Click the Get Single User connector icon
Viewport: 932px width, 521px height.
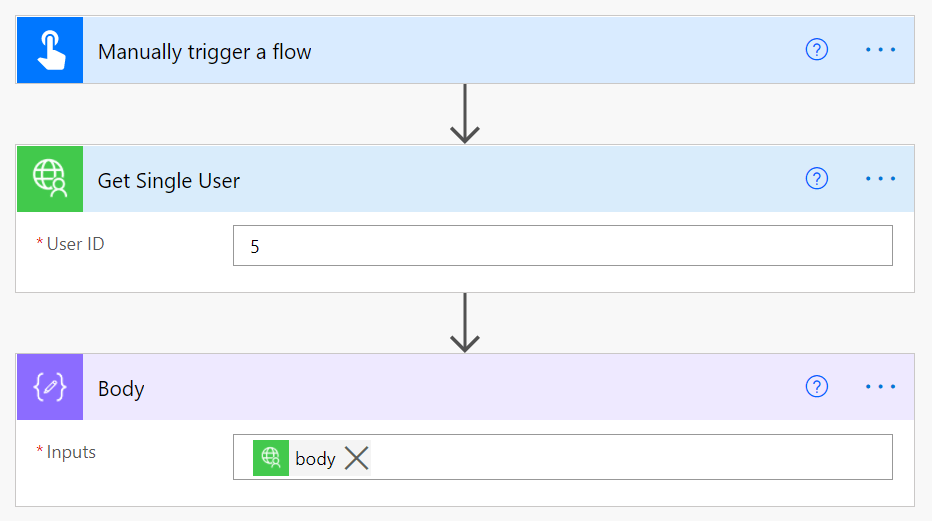pos(50,179)
